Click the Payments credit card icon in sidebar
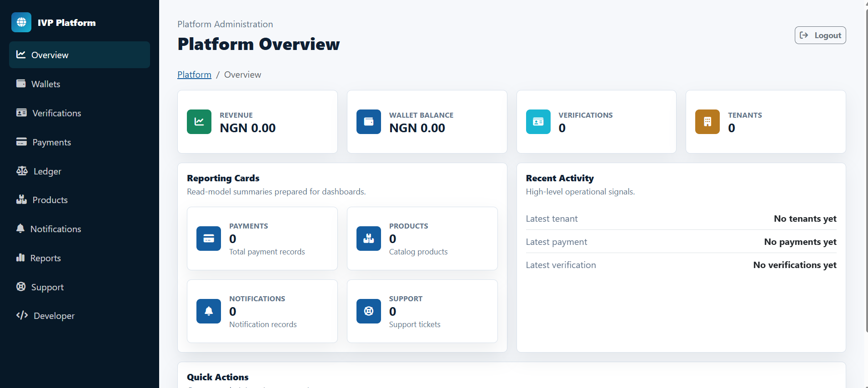The width and height of the screenshot is (868, 388). (21, 142)
